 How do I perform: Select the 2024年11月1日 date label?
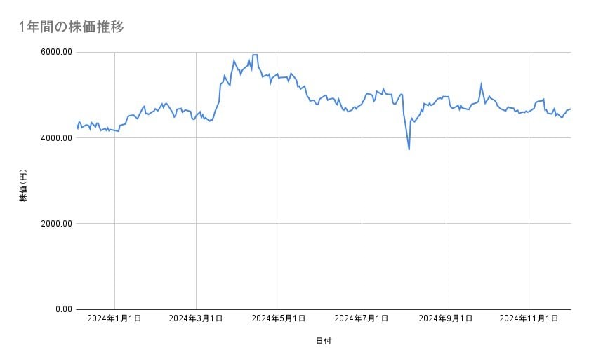529,318
